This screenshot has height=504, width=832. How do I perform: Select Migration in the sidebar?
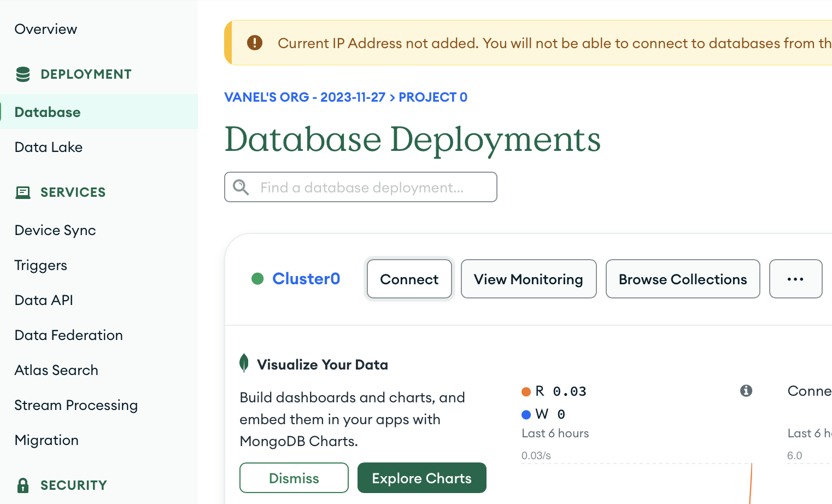pos(46,440)
